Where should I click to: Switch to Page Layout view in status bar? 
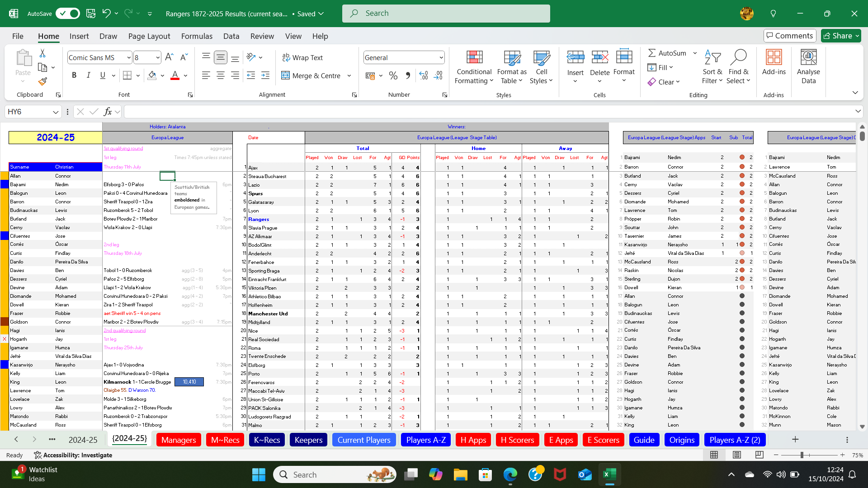737,455
